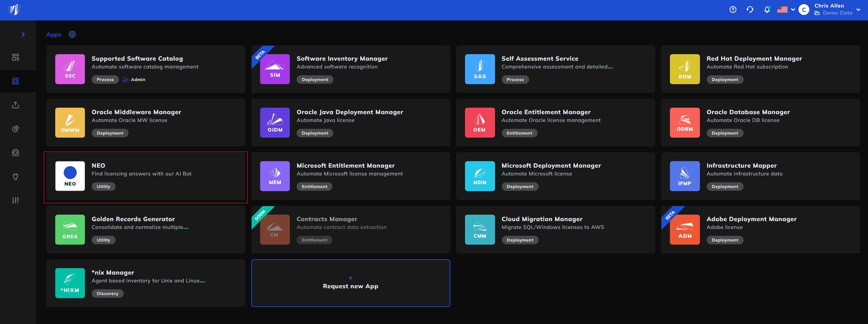Click Discovery tag on *nix Manager
The height and width of the screenshot is (324, 868).
tap(107, 293)
